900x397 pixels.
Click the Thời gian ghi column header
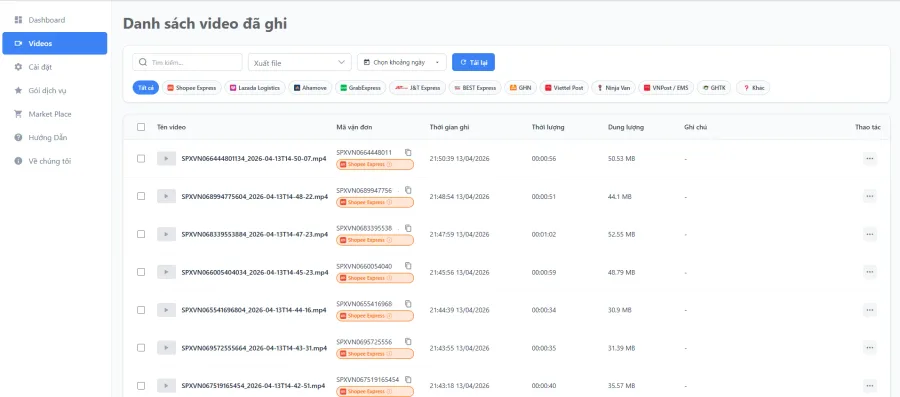tap(449, 127)
